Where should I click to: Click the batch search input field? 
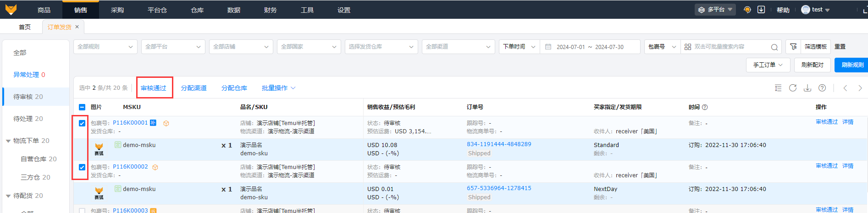730,47
